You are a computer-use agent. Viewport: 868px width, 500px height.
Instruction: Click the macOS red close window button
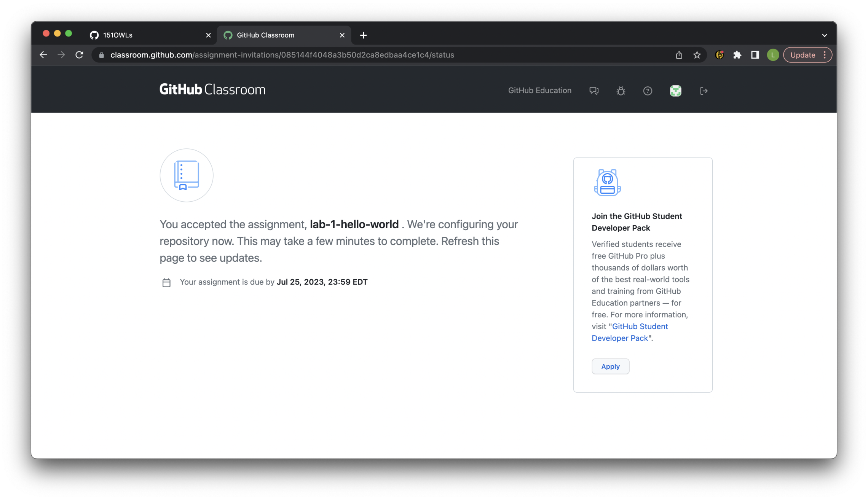point(46,33)
